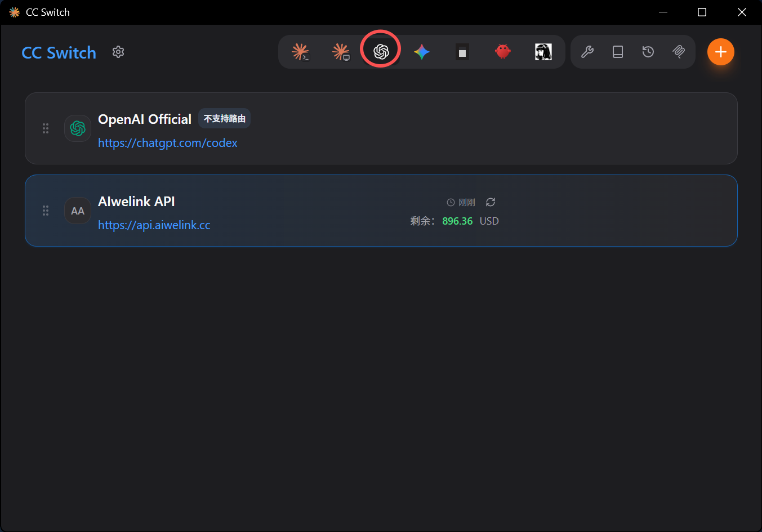Select the OpenAI Official provider name
Viewport: 762px width, 532px height.
pyautogui.click(x=145, y=119)
